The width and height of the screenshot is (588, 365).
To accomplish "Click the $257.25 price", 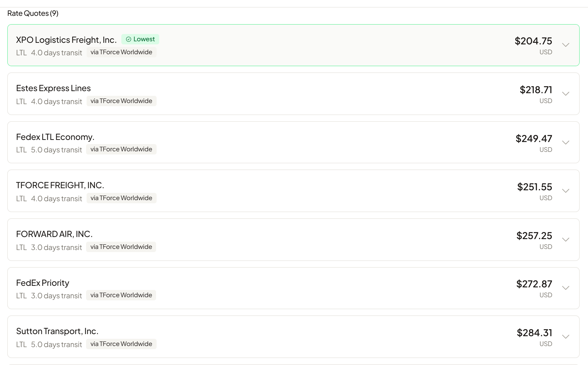I will point(534,235).
